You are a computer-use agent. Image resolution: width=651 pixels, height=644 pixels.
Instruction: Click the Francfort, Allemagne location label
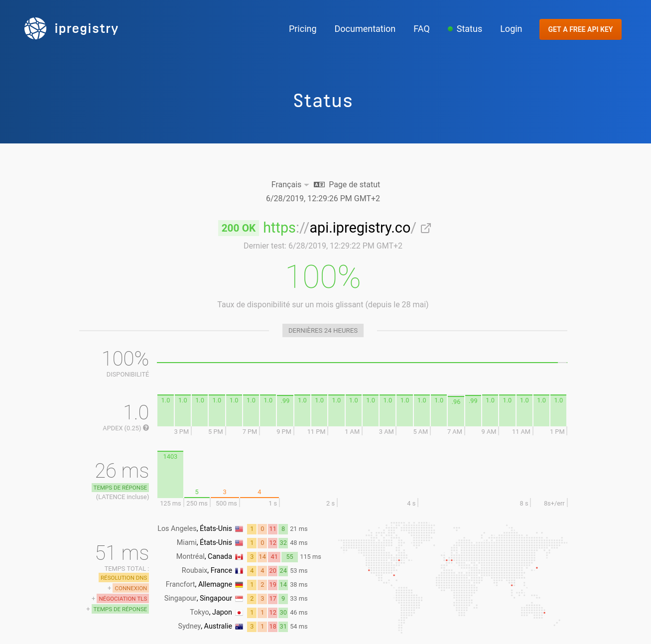point(199,584)
